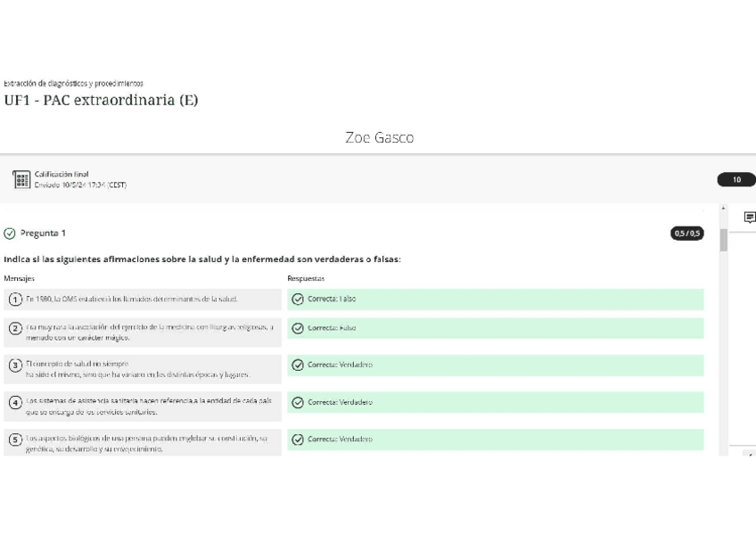Click the check icon for statement 3's answer
Screen dimensions: 756x534
298,365
